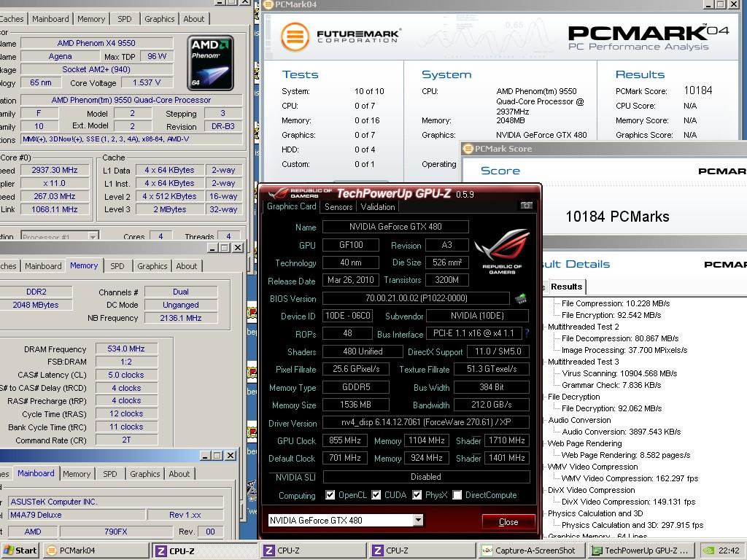Close the CPU-Z Mainboard window
The image size is (747, 560).
(231, 456)
